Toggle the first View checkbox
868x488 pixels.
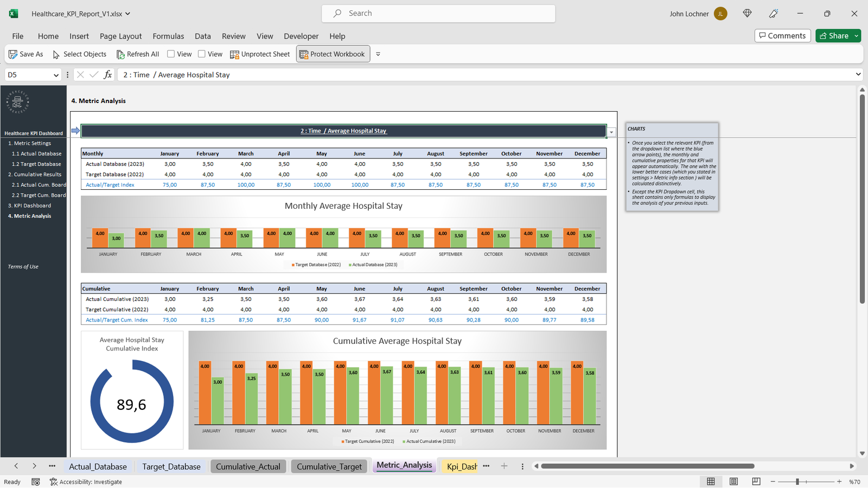click(171, 54)
